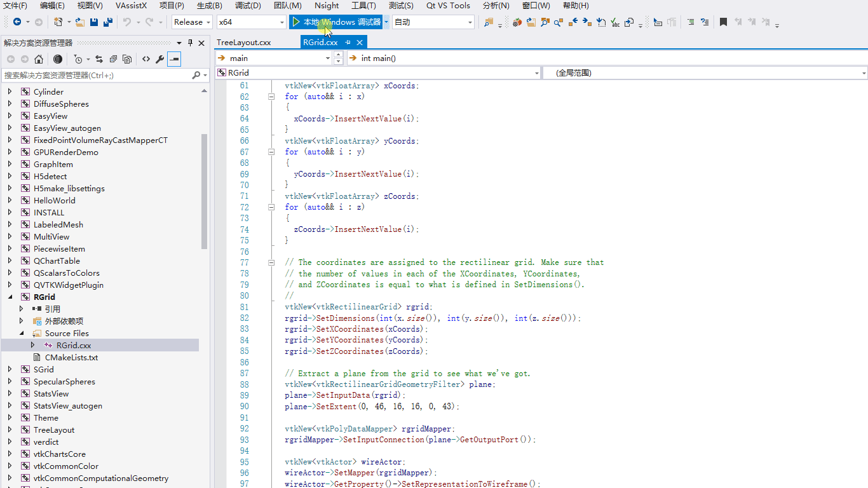Open properties with the wrench icon
Screen dimensions: 868x488
click(x=160, y=59)
